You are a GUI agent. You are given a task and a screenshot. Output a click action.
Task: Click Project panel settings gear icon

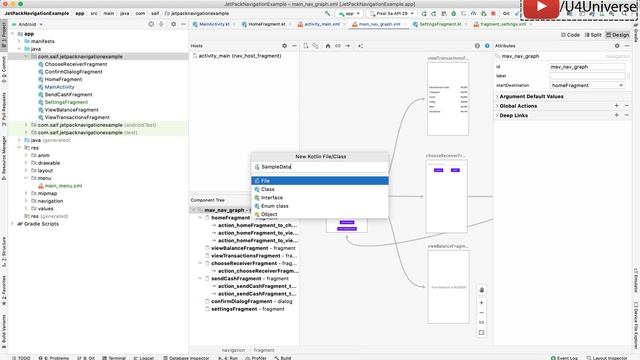tap(173, 24)
